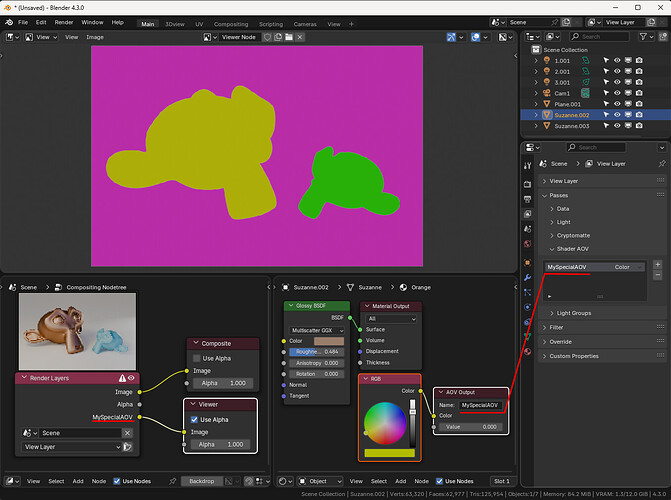
Task: Open Multiscatter GGX distribution dropdown
Action: pos(317,330)
